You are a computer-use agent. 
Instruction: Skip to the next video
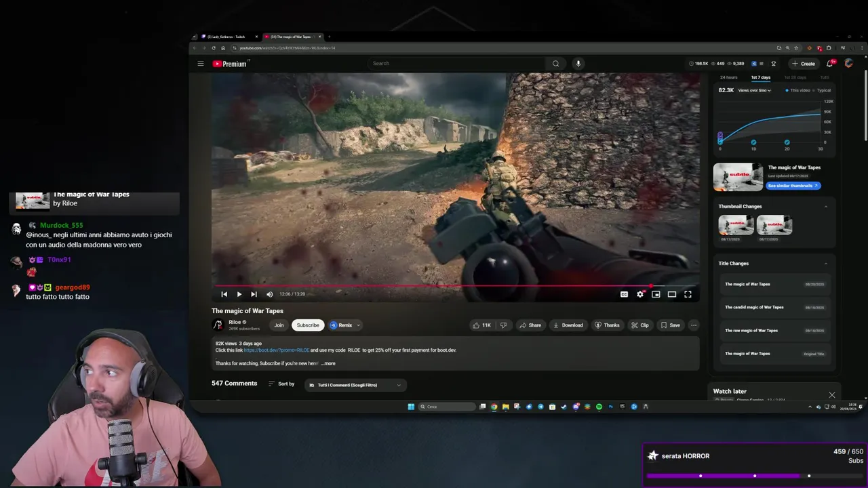click(254, 294)
